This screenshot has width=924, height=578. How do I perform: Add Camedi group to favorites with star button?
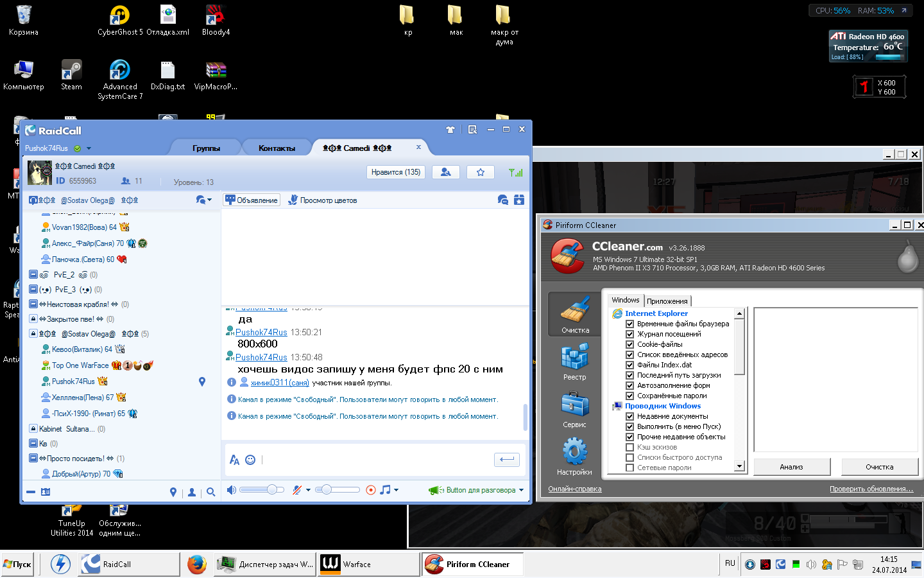point(481,172)
